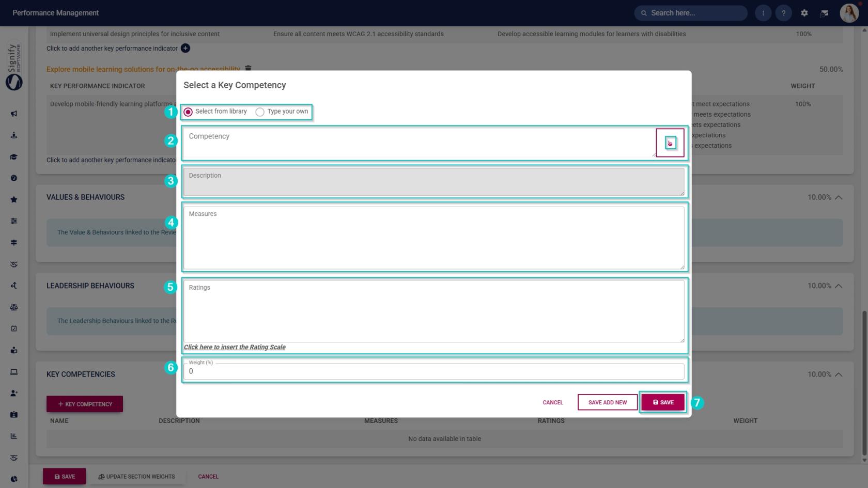Click the Weight (%) input field
This screenshot has width=868, height=488.
434,371
